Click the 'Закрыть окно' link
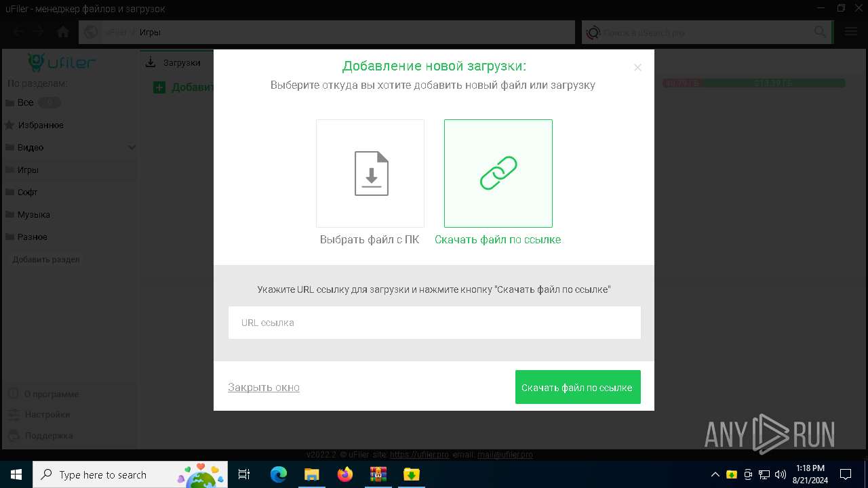 pos(264,387)
